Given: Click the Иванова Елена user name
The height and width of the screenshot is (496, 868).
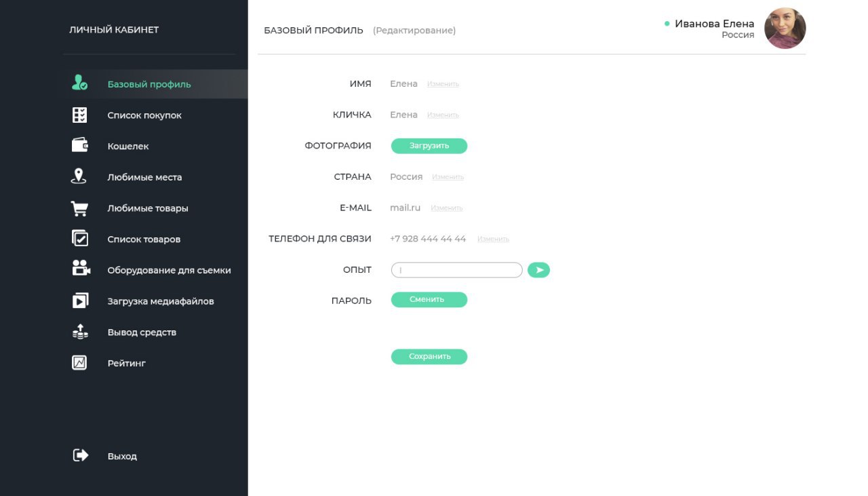Looking at the screenshot, I should coord(714,24).
